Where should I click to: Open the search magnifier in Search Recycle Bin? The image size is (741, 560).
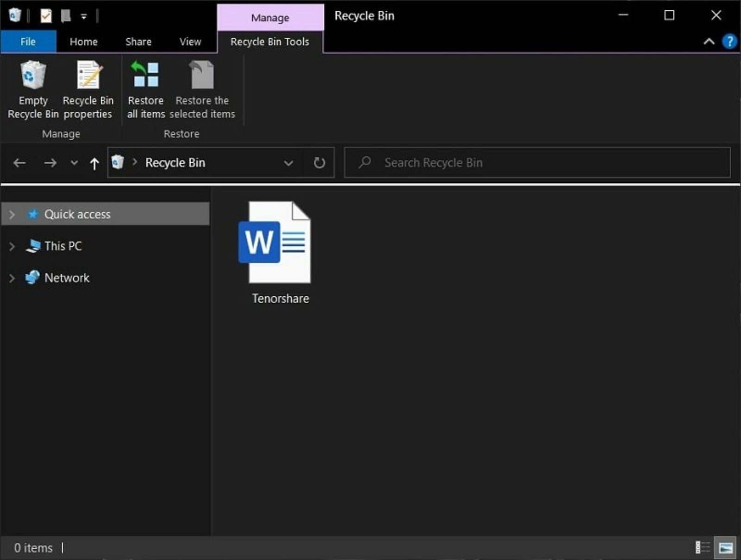(364, 162)
